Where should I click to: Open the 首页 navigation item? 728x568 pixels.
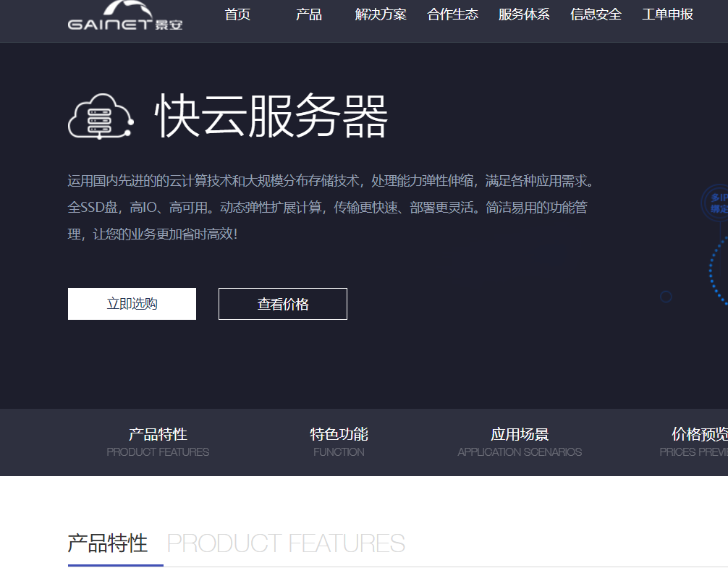237,14
